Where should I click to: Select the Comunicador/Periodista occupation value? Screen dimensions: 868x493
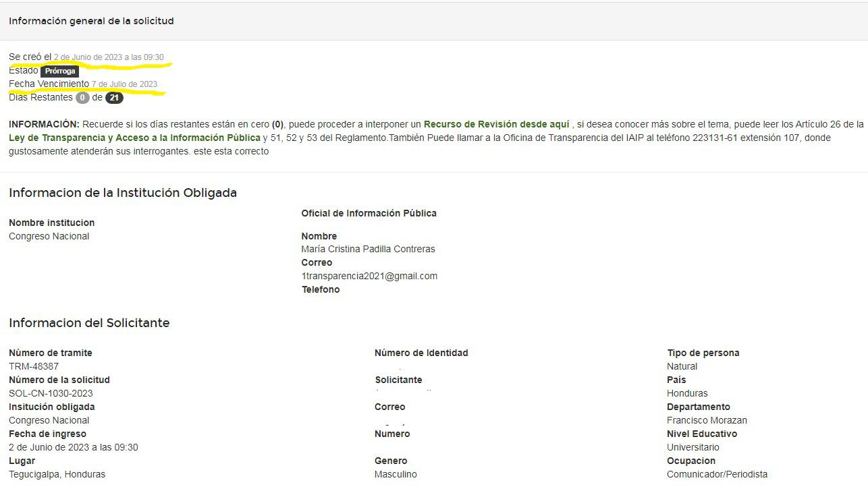pyautogui.click(x=717, y=474)
